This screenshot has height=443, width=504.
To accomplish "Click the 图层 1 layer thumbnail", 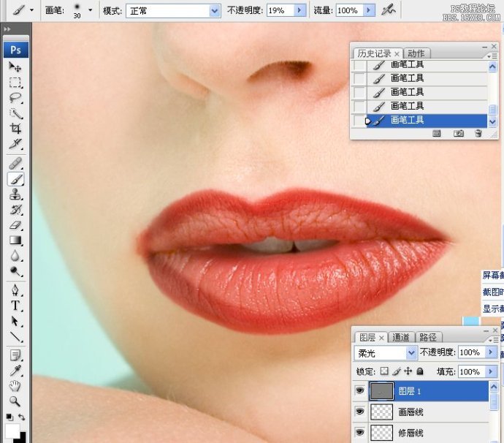I will pyautogui.click(x=381, y=391).
